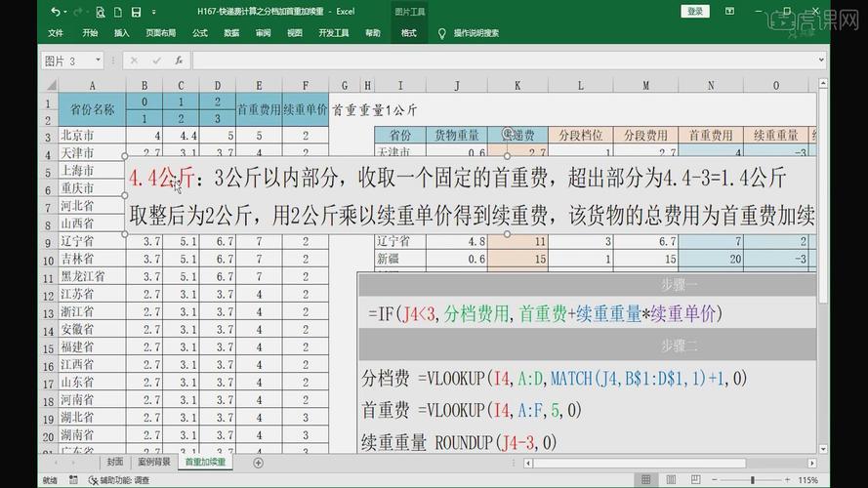Click the next sheet navigation arrow
This screenshot has height=488, width=868.
(73, 463)
